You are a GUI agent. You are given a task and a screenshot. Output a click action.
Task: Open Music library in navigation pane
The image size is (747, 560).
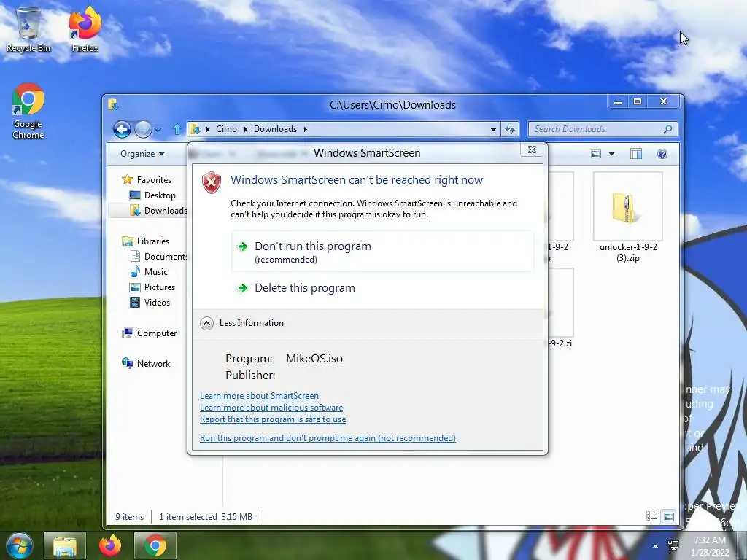[149, 271]
